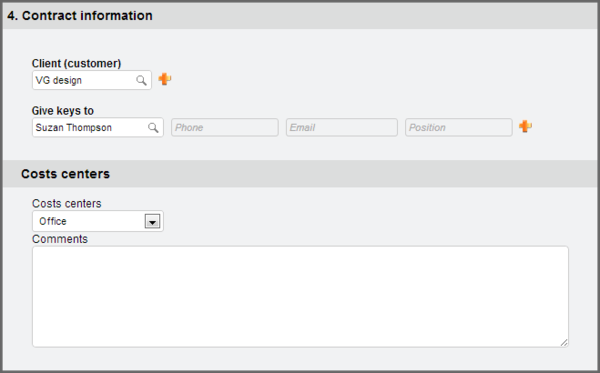The height and width of the screenshot is (373, 600).
Task: Click the Phone input field
Action: 225,127
